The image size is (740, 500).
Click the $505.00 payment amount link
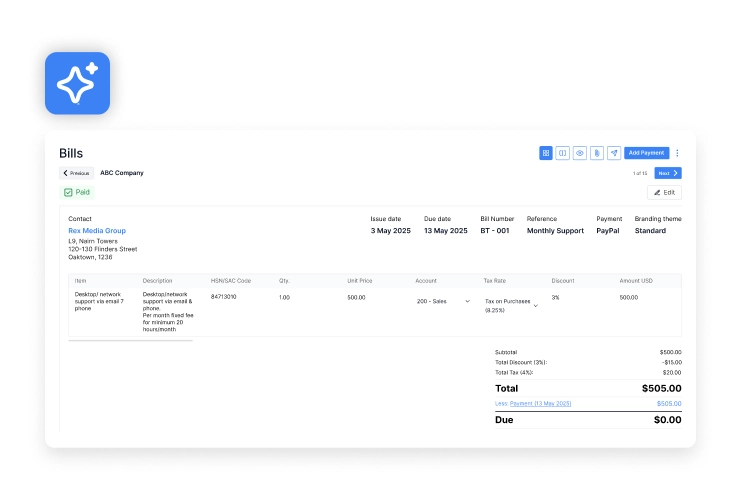(x=668, y=403)
